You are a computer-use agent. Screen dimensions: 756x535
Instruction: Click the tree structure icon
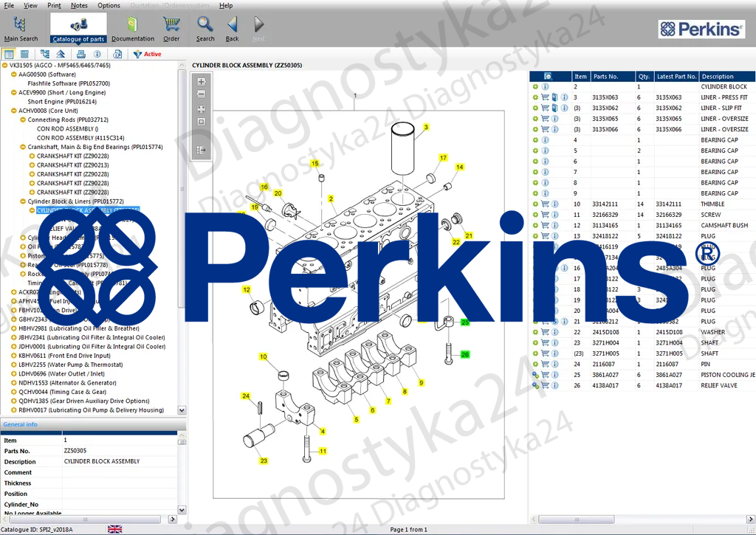(45, 54)
